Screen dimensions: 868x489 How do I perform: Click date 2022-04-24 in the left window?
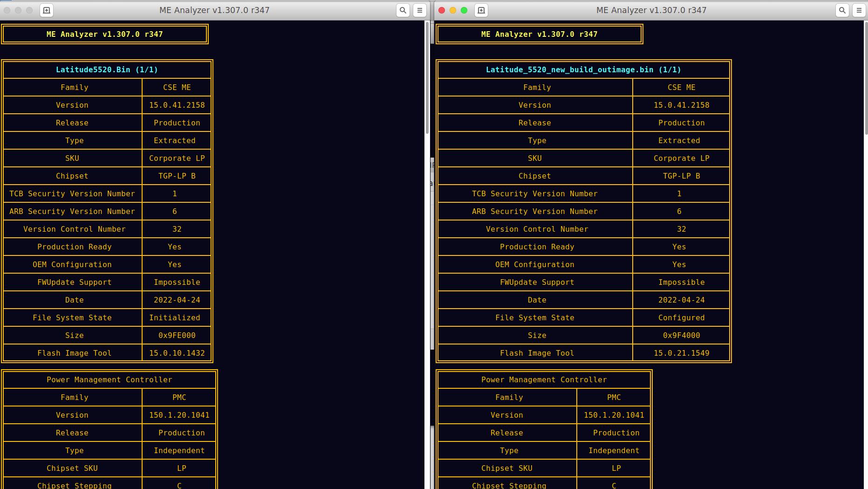pyautogui.click(x=177, y=300)
